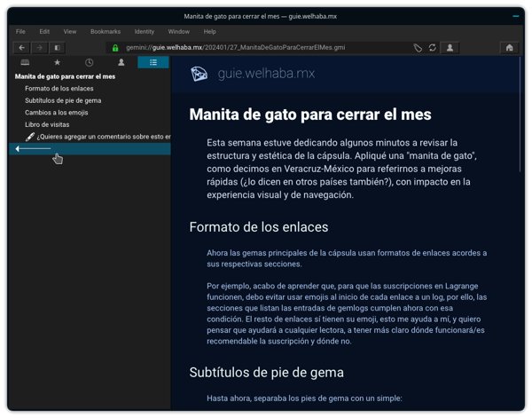
Task: Click the green padlock security icon
Action: (x=115, y=48)
